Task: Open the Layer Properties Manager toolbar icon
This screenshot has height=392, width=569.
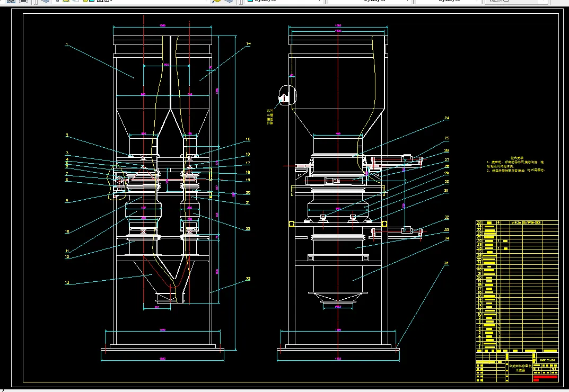Action: pyautogui.click(x=46, y=1)
